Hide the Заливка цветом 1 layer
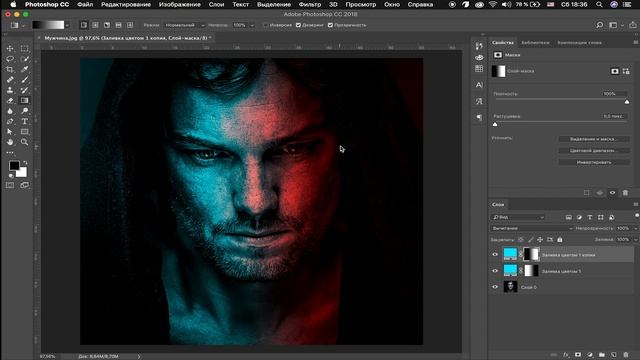640x360 pixels. tap(495, 271)
